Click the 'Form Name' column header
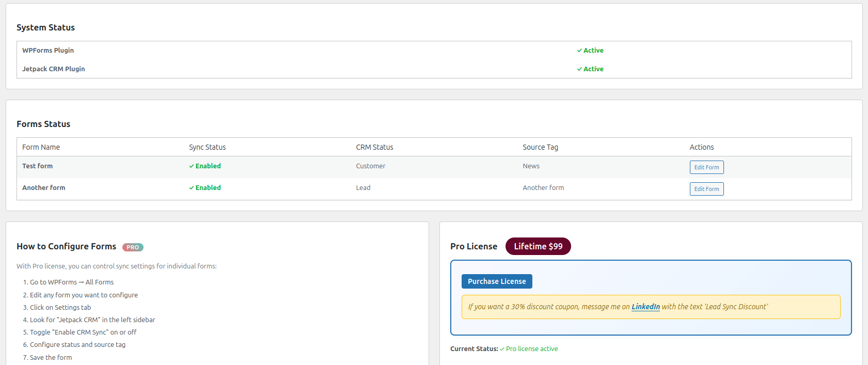Screen dimensions: 868x365 [x=41, y=147]
